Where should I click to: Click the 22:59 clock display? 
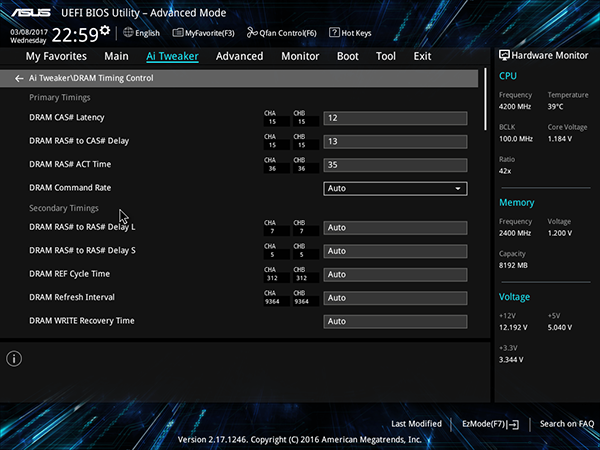click(x=75, y=35)
